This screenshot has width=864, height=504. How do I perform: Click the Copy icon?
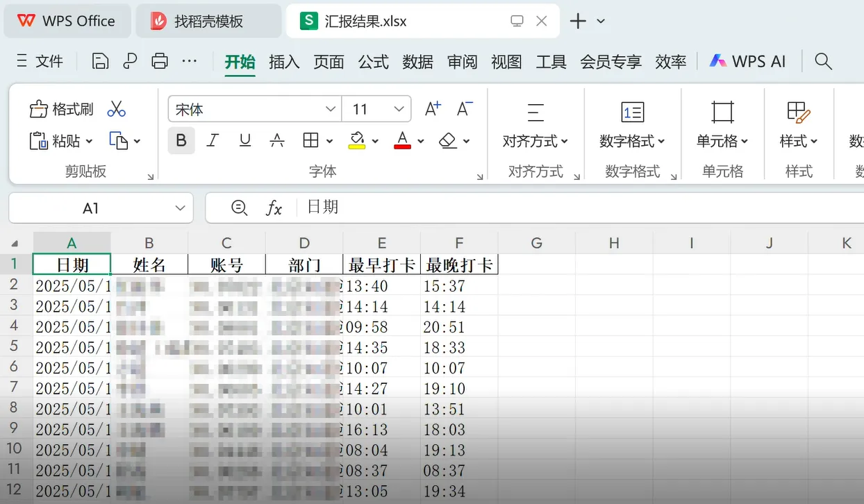[x=119, y=141]
